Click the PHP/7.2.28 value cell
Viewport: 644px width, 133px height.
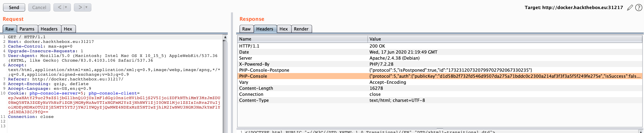point(381,64)
